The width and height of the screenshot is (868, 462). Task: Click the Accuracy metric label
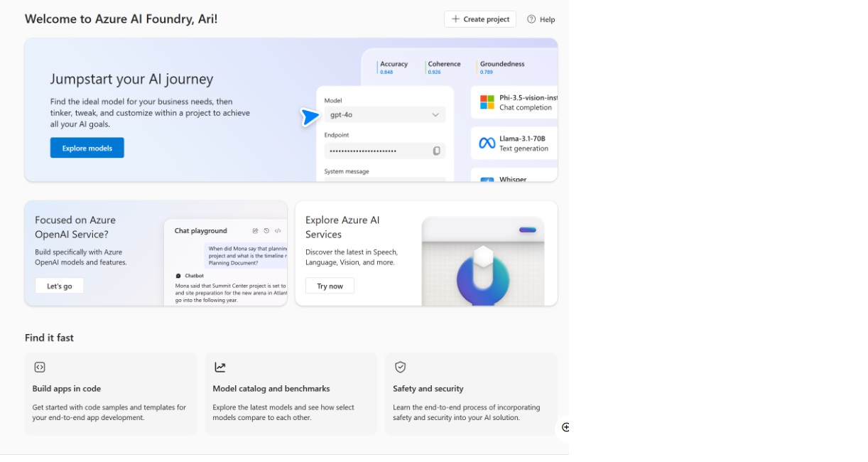(394, 64)
